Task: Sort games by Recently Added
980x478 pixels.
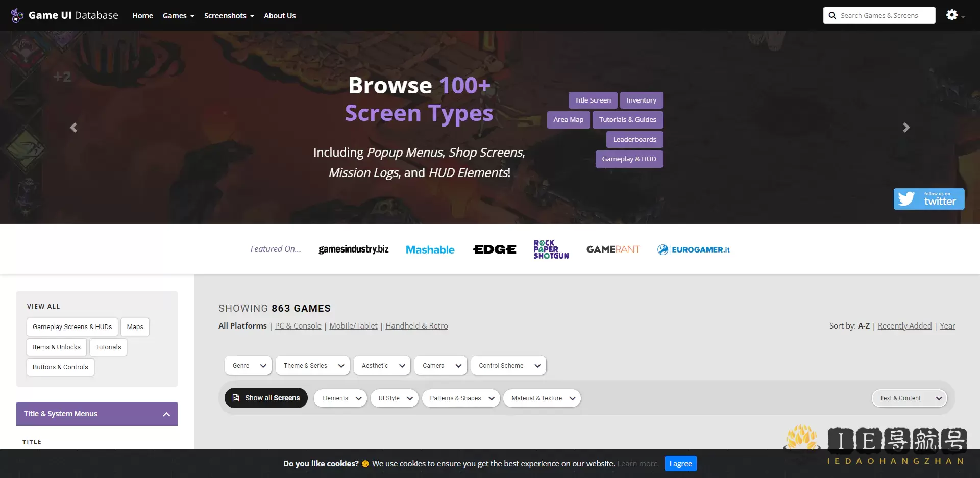Action: 904,325
